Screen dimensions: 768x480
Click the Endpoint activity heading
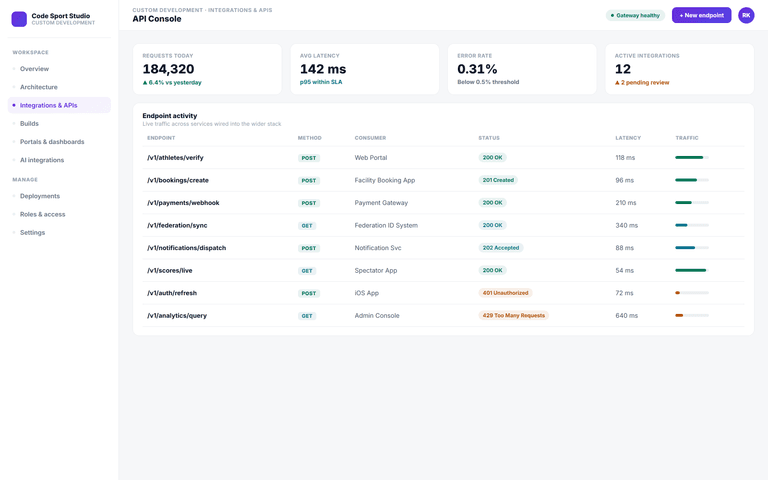[x=169, y=116]
